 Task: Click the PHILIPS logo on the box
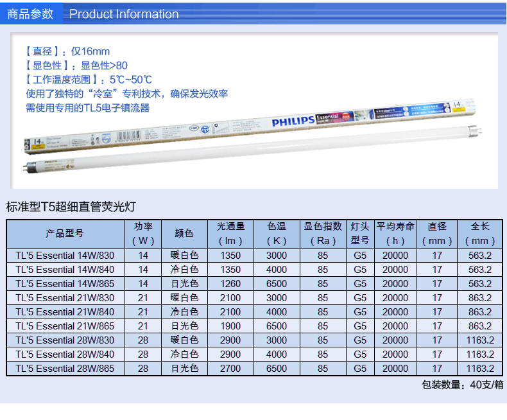click(x=293, y=121)
